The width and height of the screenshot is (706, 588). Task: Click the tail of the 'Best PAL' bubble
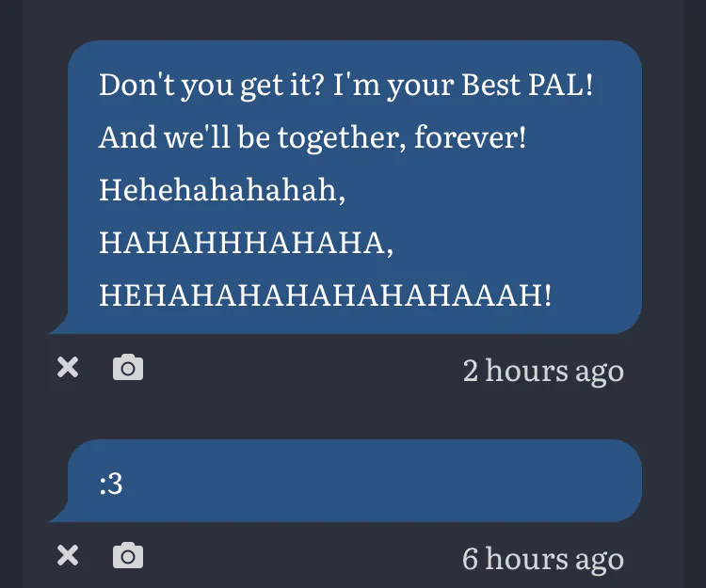58,325
